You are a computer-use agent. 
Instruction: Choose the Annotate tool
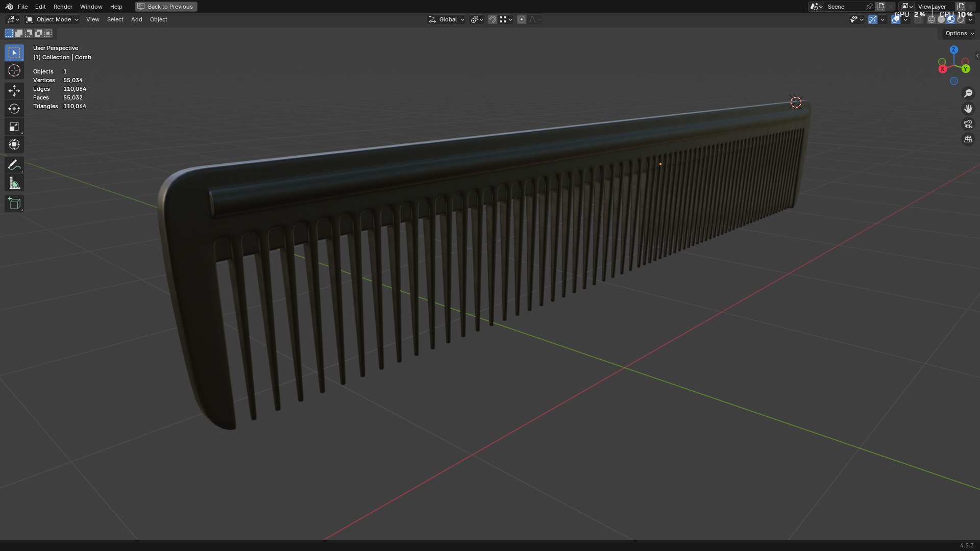[x=14, y=165]
